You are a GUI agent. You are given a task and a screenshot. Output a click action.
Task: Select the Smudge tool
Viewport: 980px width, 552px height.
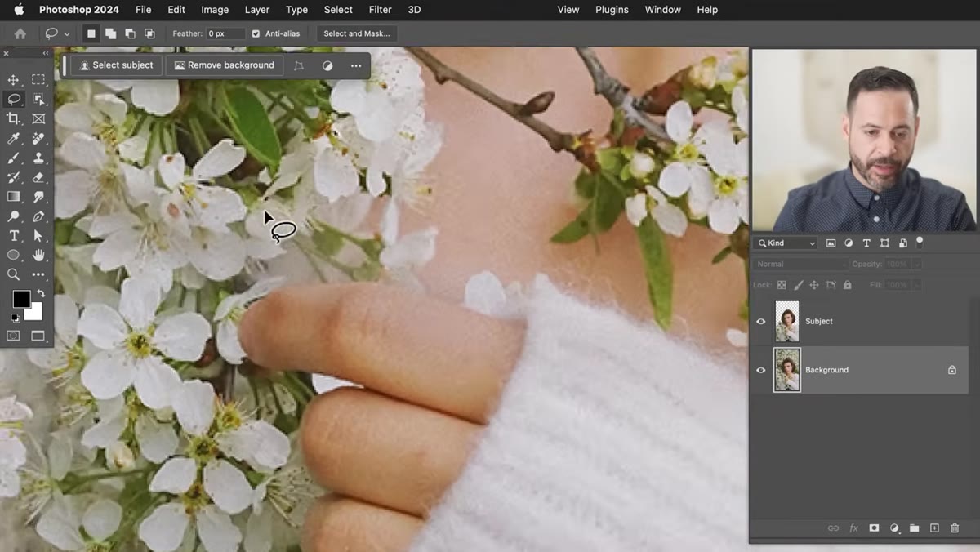coord(38,197)
